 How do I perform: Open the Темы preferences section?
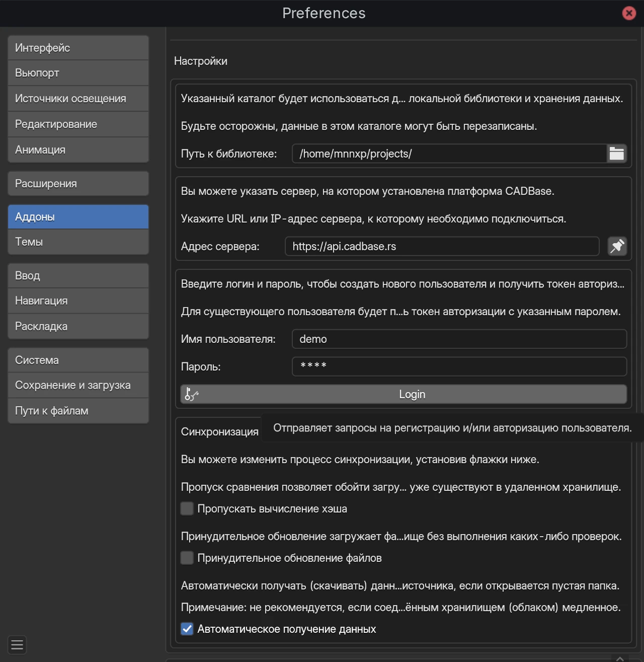(x=78, y=242)
